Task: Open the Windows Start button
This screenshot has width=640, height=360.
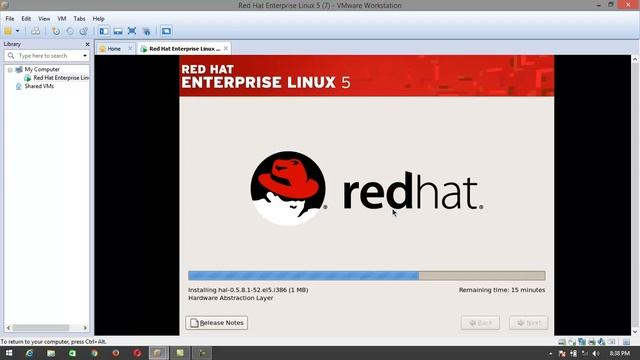Action: pos(9,353)
